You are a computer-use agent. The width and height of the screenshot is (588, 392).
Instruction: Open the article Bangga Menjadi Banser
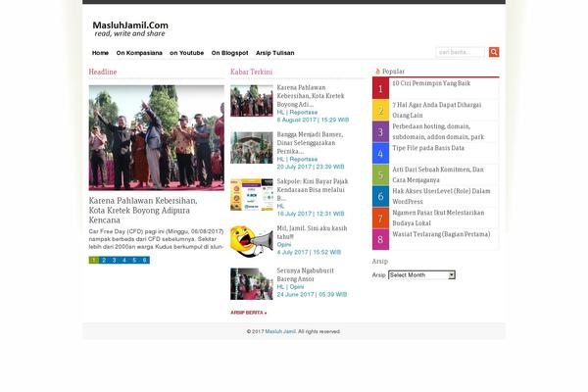[310, 143]
